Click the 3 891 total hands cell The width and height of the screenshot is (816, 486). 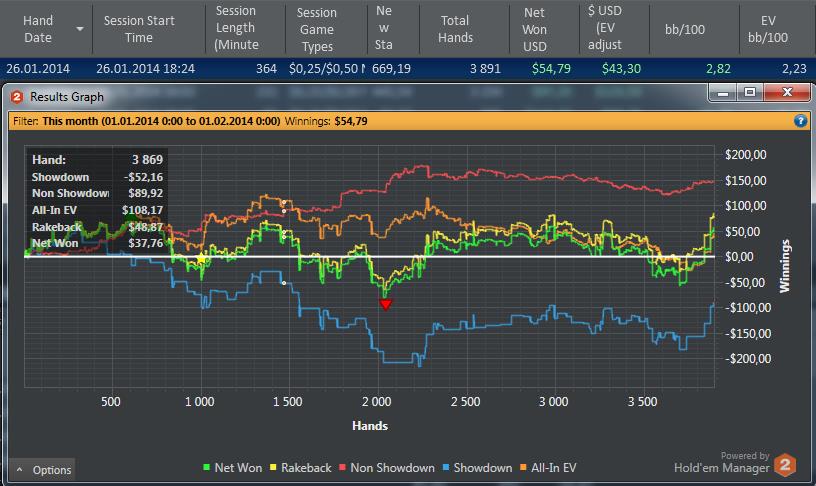(485, 69)
